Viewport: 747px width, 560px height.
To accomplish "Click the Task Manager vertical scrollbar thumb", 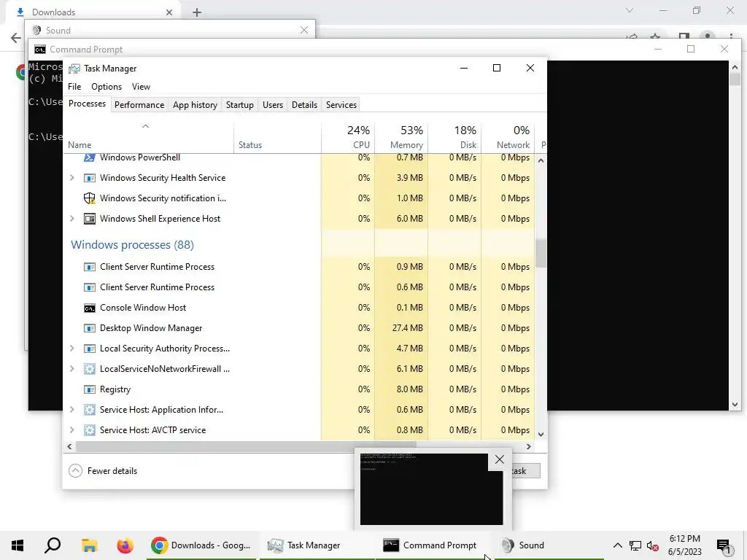I will click(541, 253).
